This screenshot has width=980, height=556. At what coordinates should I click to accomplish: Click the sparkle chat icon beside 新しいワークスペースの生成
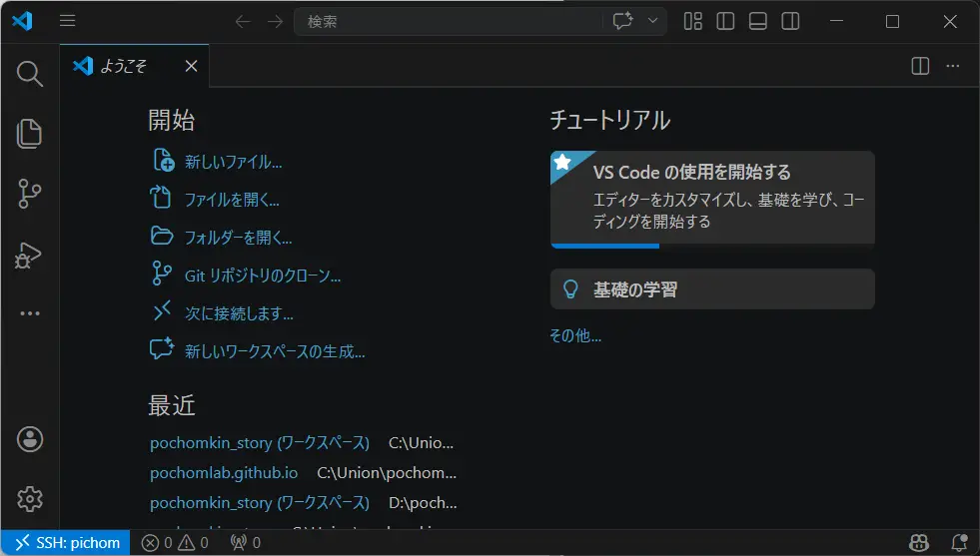[162, 348]
